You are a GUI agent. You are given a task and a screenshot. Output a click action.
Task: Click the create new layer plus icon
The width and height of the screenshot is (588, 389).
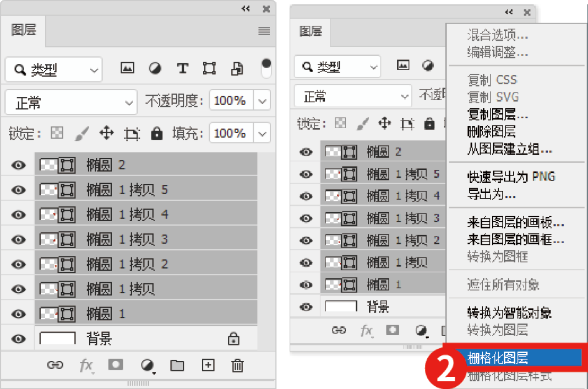[208, 365]
